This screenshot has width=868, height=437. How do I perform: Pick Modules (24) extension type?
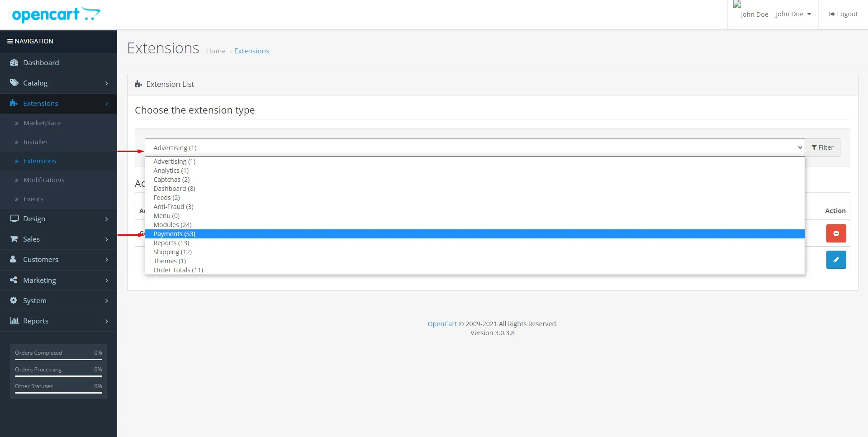172,225
